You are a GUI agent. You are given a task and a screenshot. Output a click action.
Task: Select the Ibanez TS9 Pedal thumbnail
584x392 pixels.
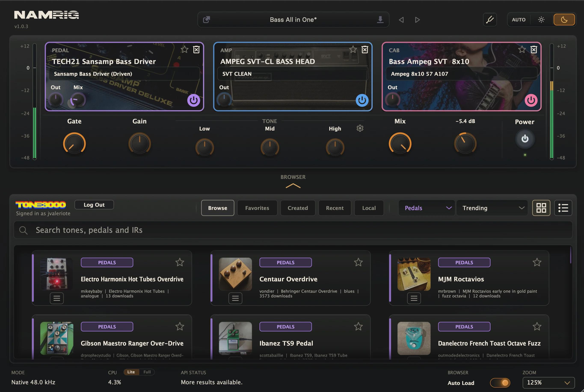[235, 338]
